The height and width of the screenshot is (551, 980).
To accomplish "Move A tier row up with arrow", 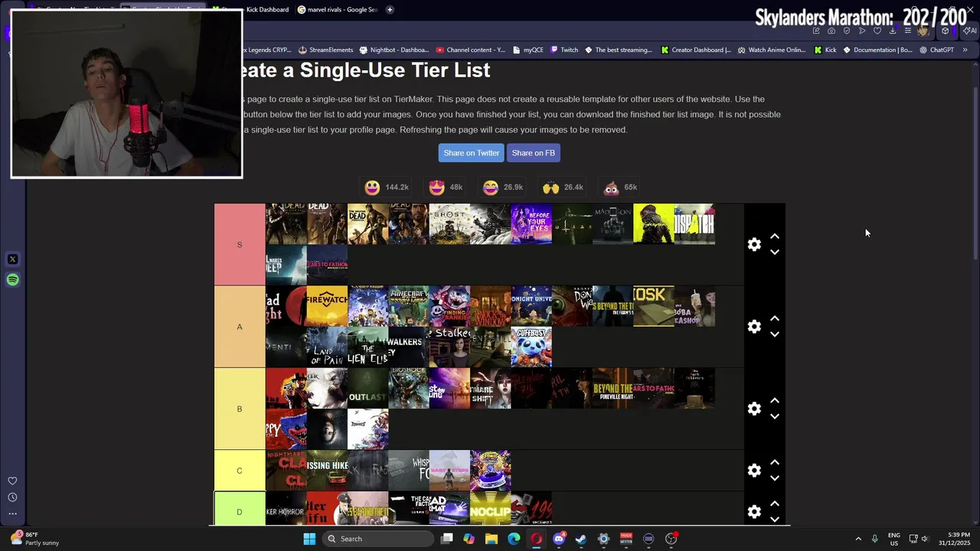I will [x=775, y=318].
